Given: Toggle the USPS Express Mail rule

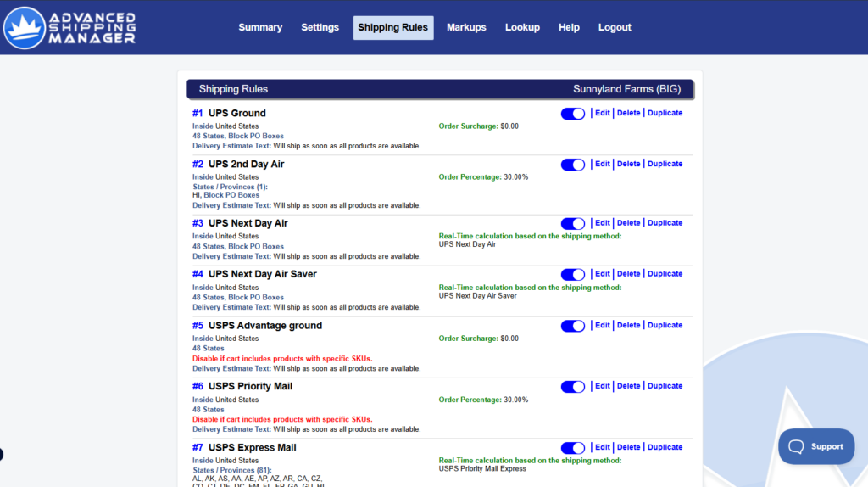Looking at the screenshot, I should click(x=572, y=448).
